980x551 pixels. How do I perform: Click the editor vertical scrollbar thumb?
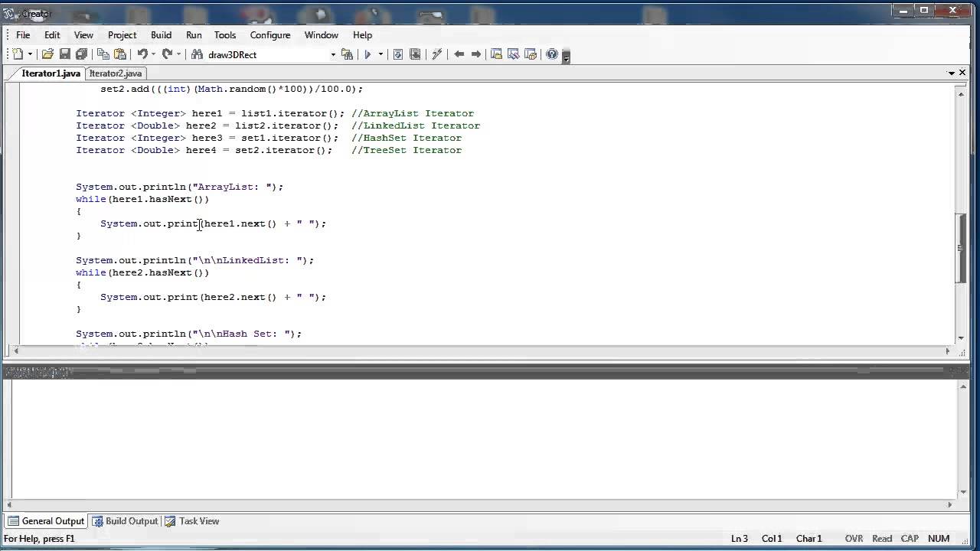coord(961,249)
